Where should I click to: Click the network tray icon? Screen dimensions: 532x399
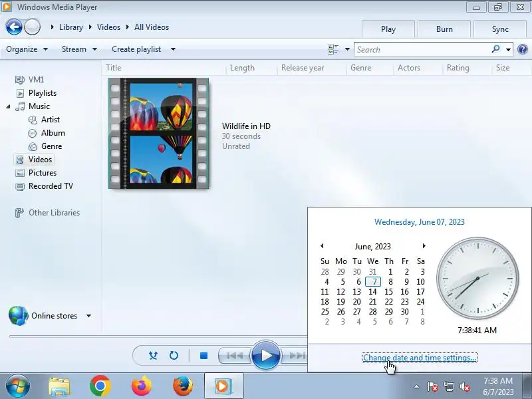pos(449,386)
